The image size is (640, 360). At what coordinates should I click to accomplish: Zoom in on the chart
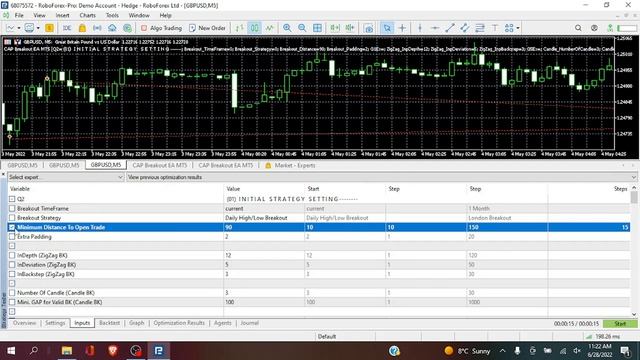tap(287, 28)
